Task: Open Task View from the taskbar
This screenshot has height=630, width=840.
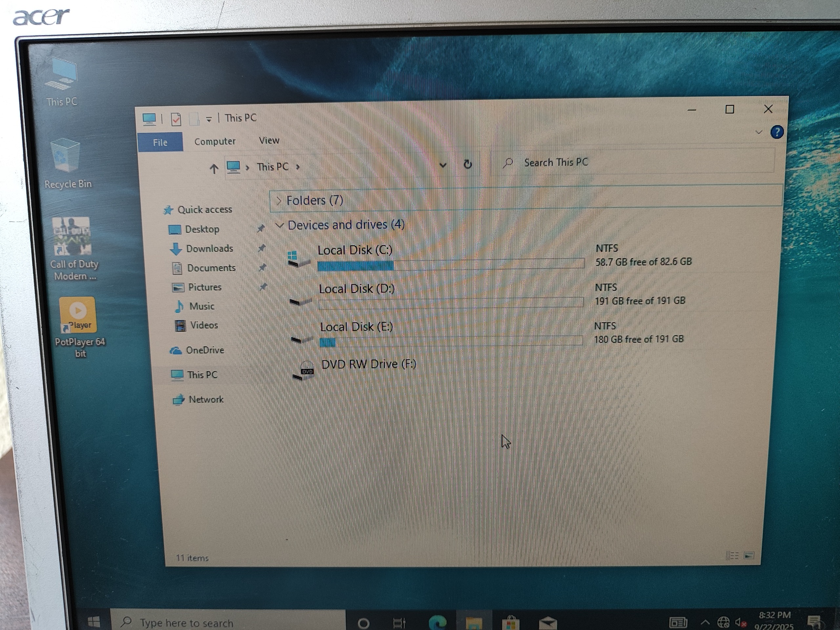Action: tap(400, 623)
